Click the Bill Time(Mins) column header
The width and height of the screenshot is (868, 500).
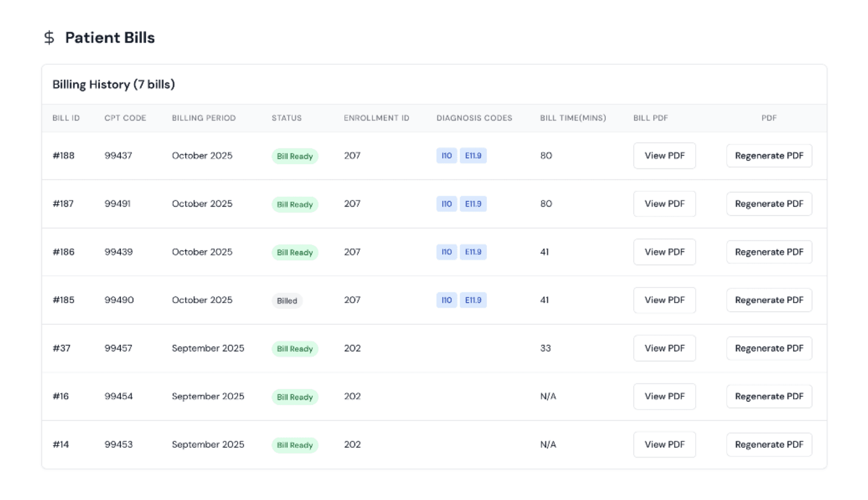pyautogui.click(x=573, y=118)
